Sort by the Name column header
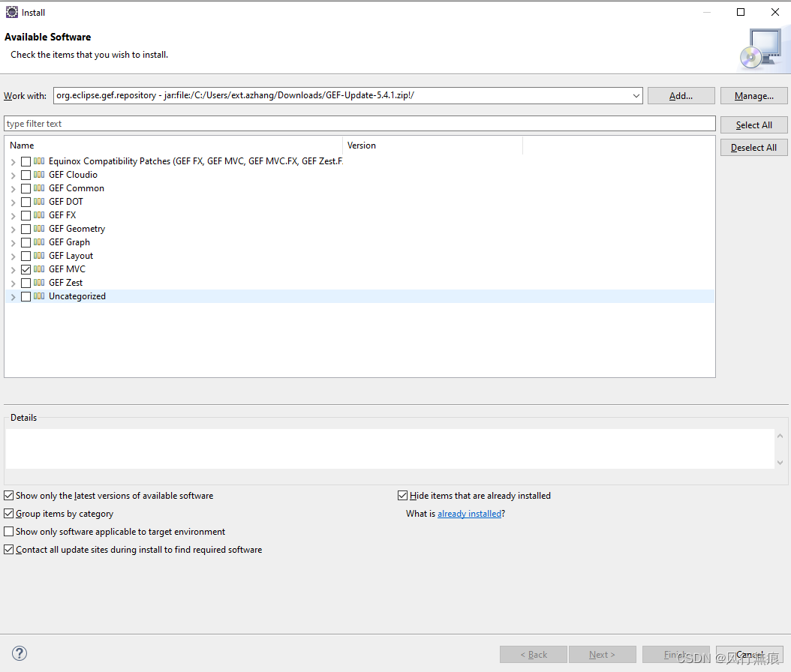The image size is (791, 672). (173, 145)
